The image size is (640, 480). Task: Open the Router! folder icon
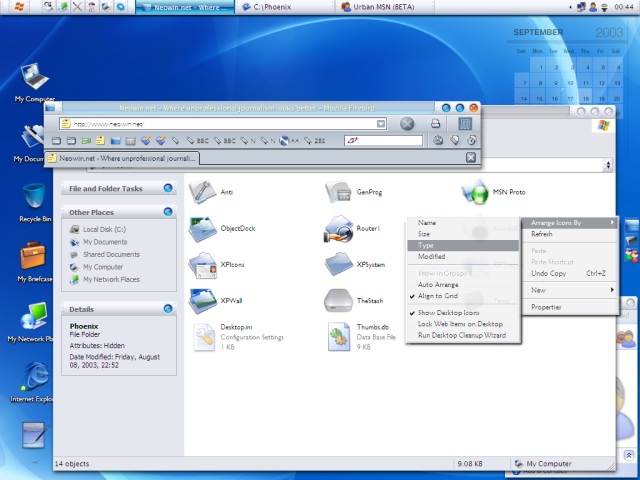pyautogui.click(x=339, y=229)
